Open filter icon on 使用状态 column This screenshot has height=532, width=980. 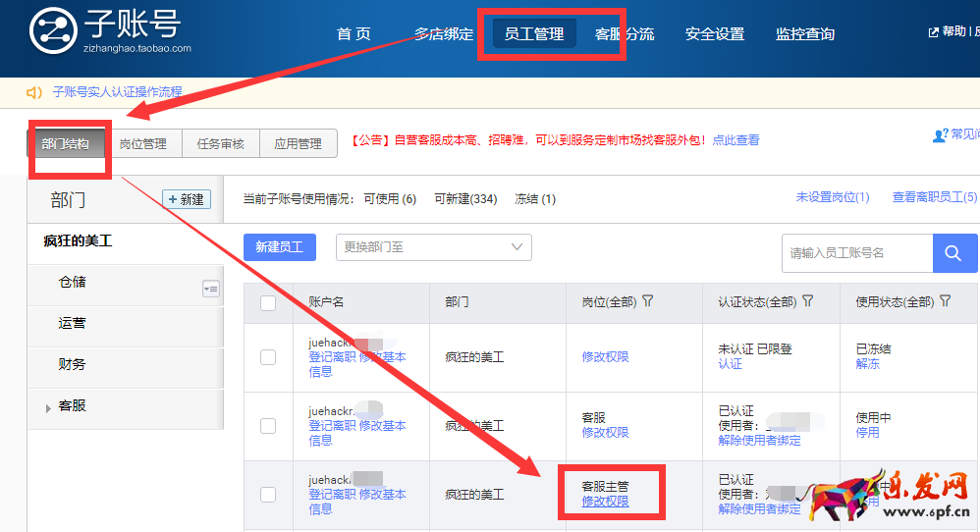[945, 302]
